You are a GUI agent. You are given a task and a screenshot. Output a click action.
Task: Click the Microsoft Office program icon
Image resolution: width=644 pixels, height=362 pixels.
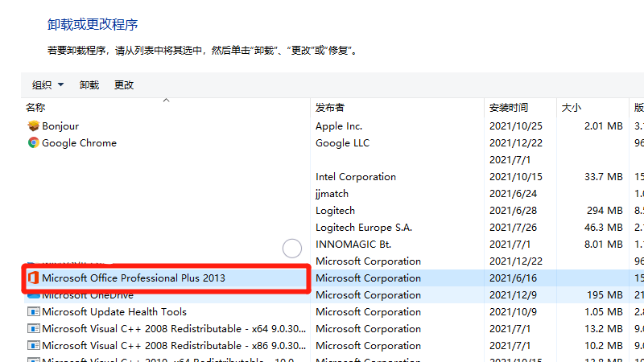[x=33, y=278]
